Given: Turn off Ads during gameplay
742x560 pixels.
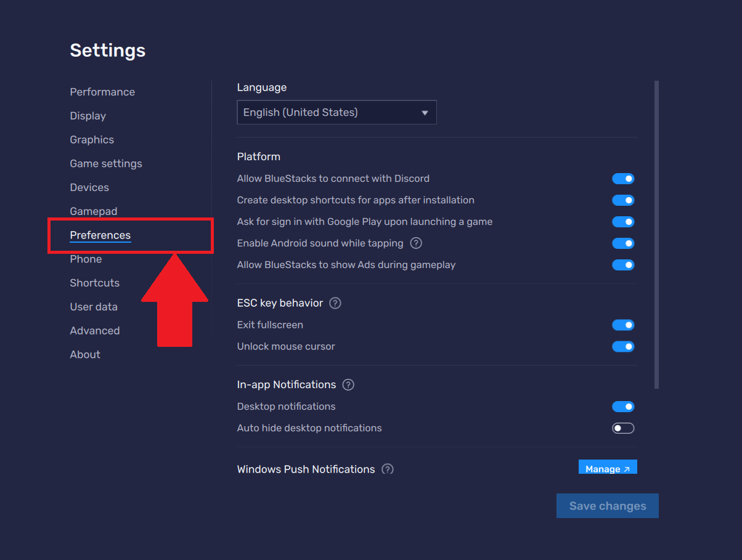Looking at the screenshot, I should pos(623,265).
